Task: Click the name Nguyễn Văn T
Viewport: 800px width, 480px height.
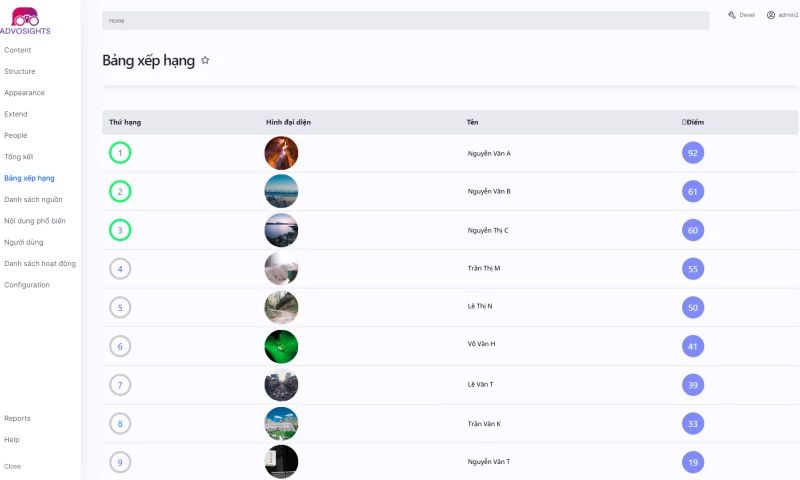Action: [x=489, y=462]
